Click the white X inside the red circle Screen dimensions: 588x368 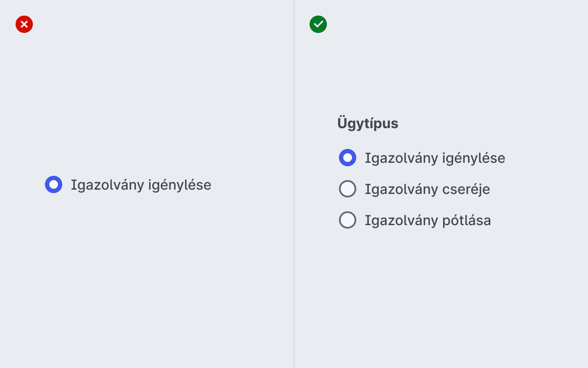tap(24, 24)
